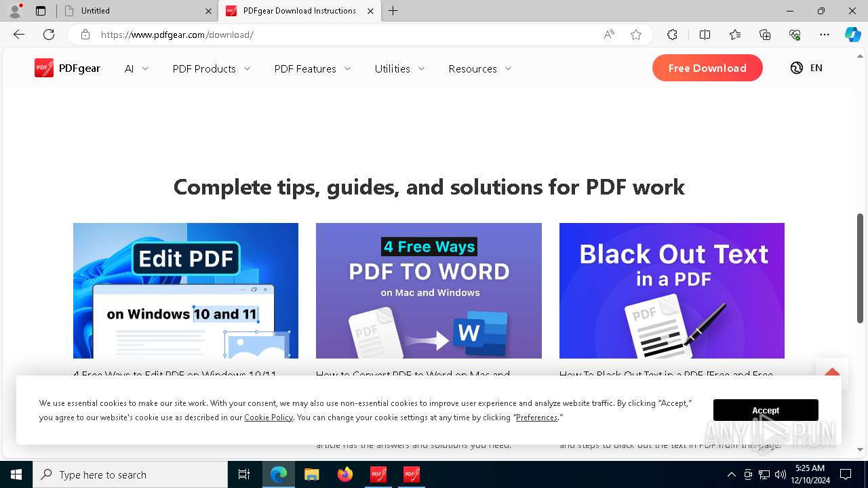Open a new browser tab
The image size is (868, 488).
tap(393, 11)
